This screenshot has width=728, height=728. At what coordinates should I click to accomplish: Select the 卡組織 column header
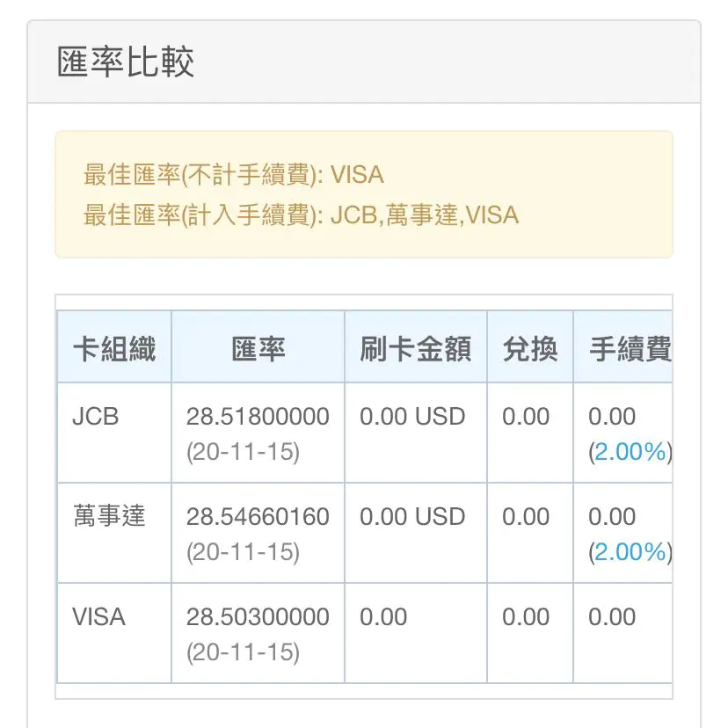pos(114,349)
